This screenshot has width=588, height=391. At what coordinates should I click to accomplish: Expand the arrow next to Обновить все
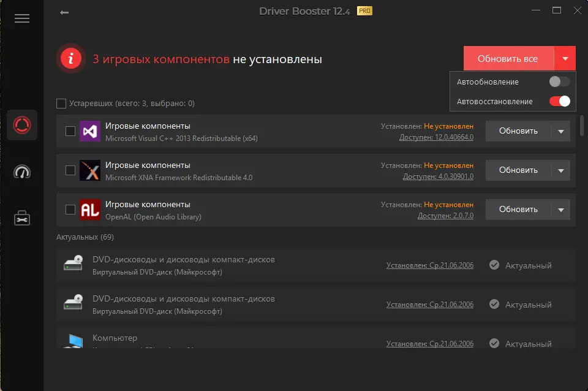point(565,59)
